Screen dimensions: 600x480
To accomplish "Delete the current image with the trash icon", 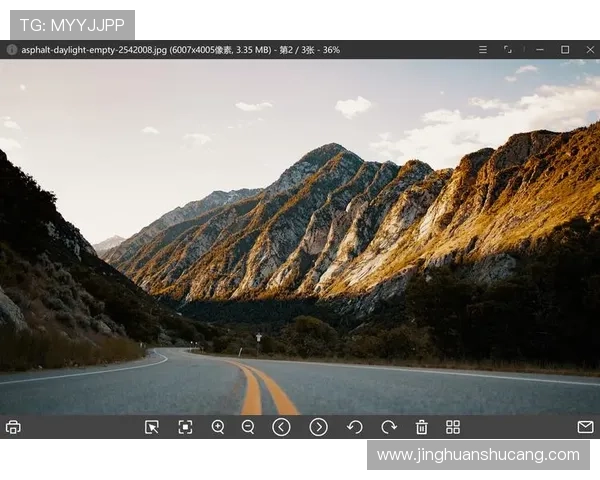I will tap(422, 427).
